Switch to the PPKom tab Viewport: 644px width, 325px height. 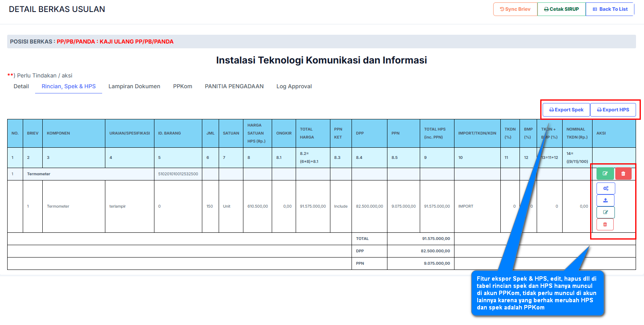182,86
